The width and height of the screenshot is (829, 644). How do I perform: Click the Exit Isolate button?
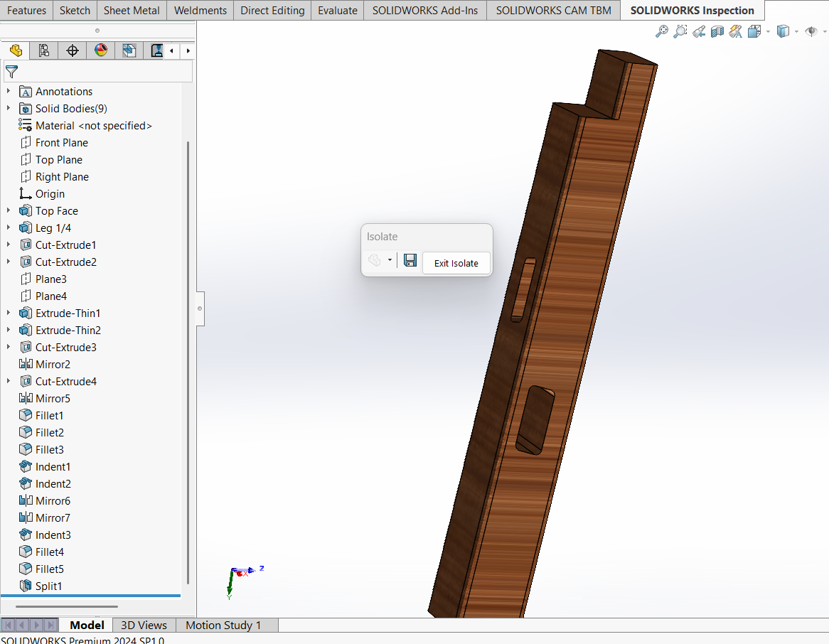pyautogui.click(x=456, y=263)
